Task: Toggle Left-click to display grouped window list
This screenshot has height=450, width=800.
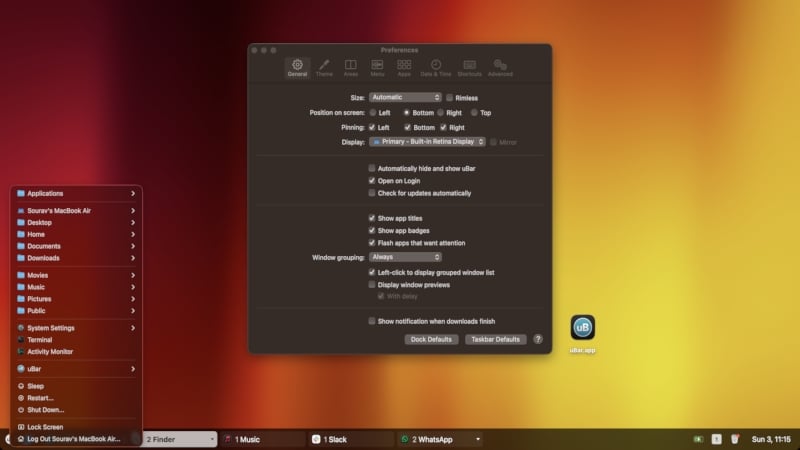Action: [x=372, y=272]
